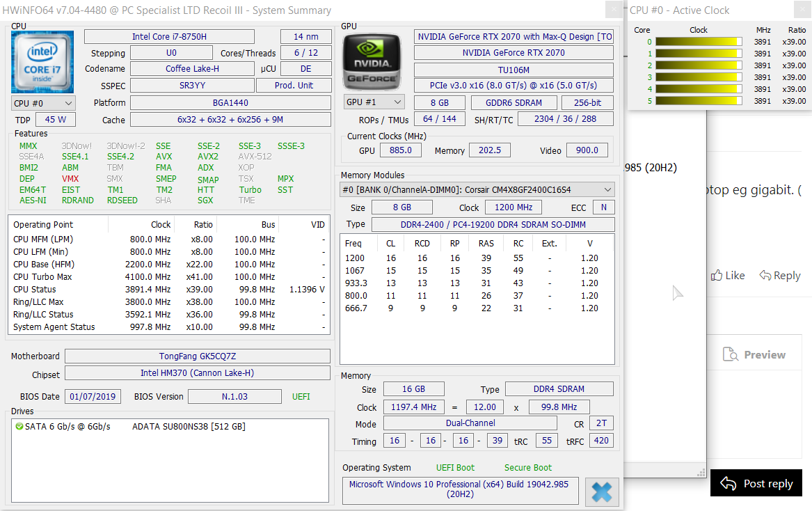
Task: Click the "45 W" TDP value
Action: pyautogui.click(x=56, y=120)
